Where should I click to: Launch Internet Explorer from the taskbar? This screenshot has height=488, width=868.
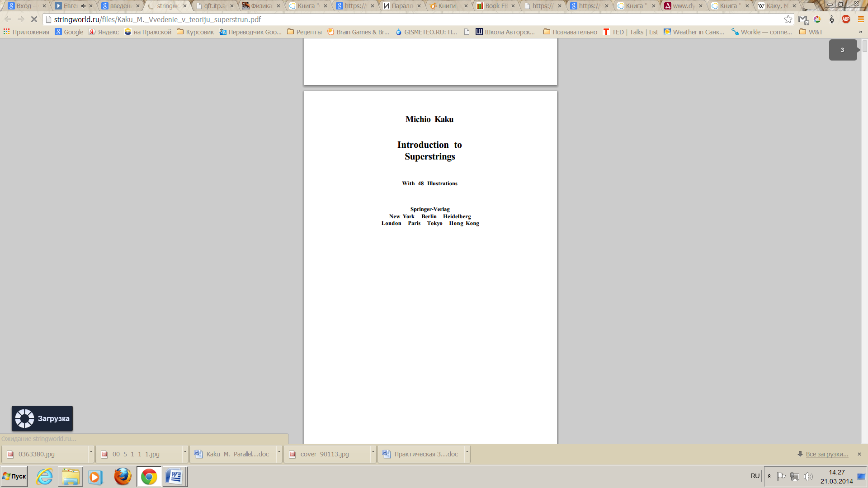pyautogui.click(x=44, y=477)
